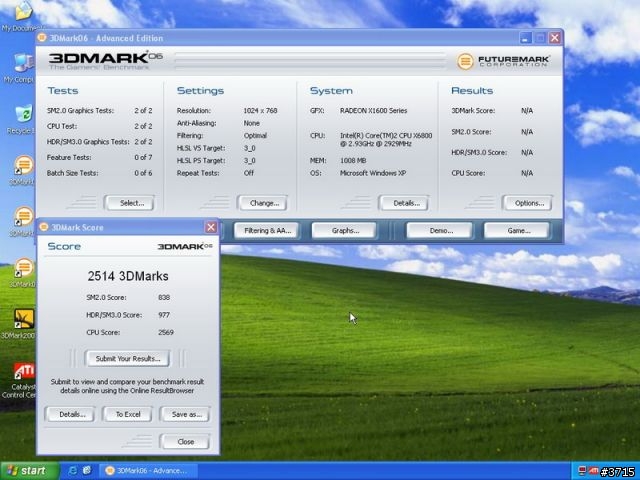The width and height of the screenshot is (640, 480).
Task: Start the Demo...
Action: tap(440, 231)
